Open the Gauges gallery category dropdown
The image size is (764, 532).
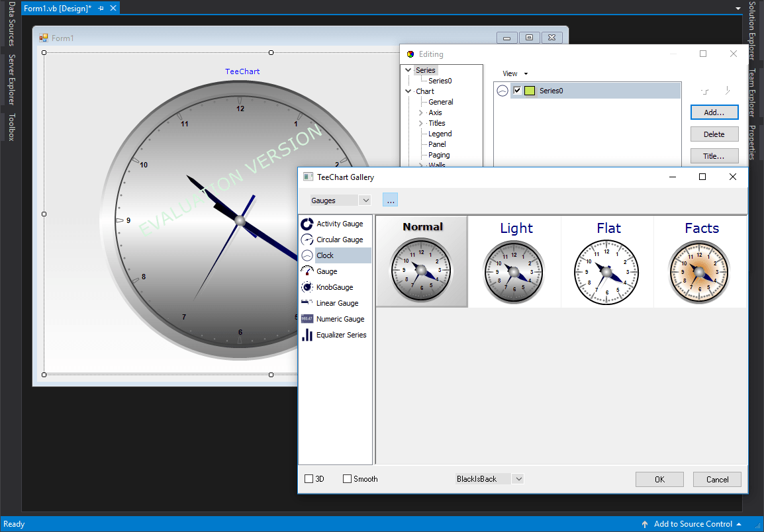(x=366, y=199)
